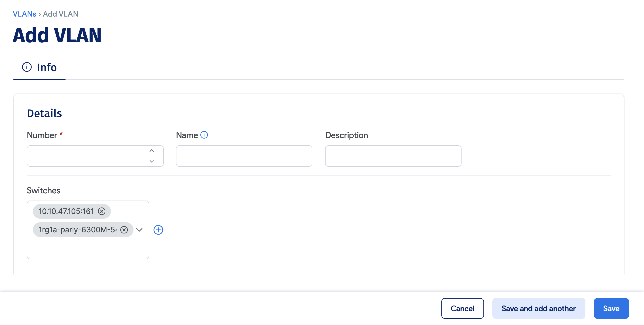Click inside the Name input field

pyautogui.click(x=244, y=156)
